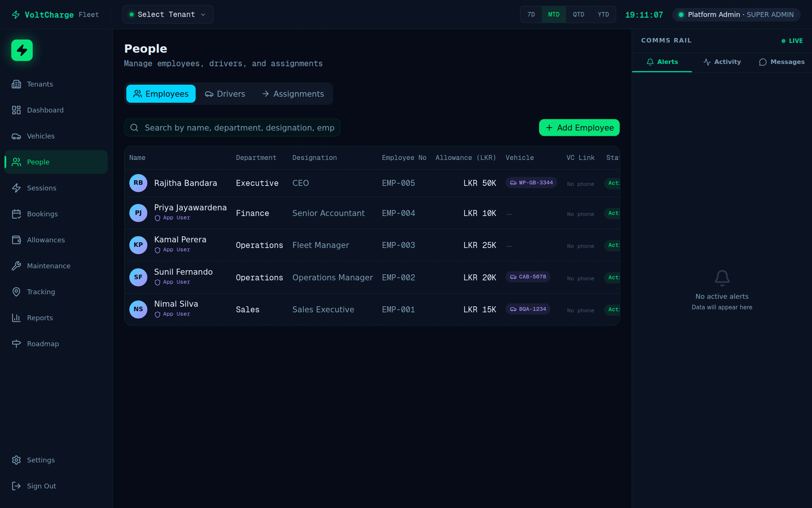
Task: Open the Vehicles car icon
Action: point(16,136)
